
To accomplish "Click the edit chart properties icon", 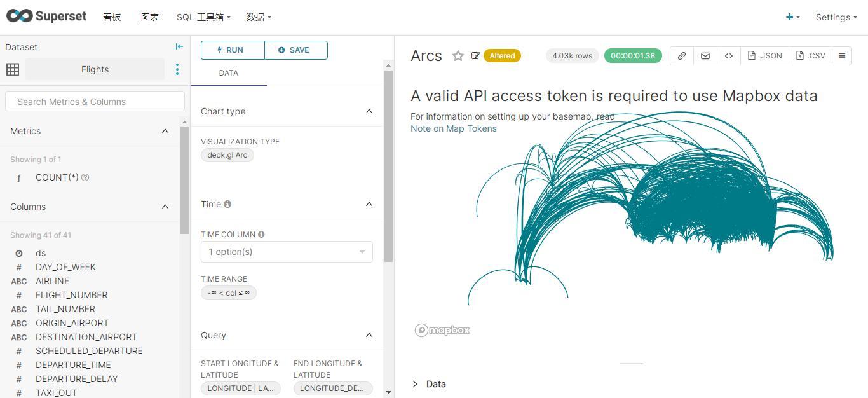I will tap(475, 56).
